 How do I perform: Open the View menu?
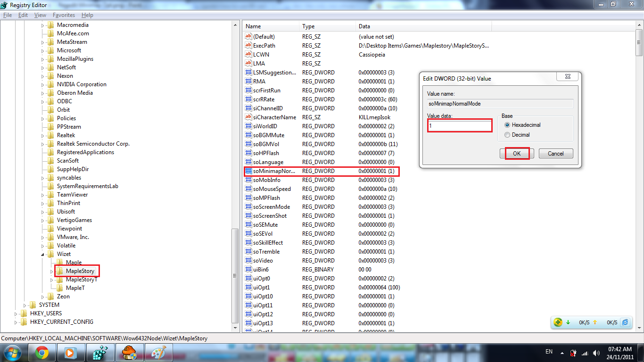coord(40,15)
